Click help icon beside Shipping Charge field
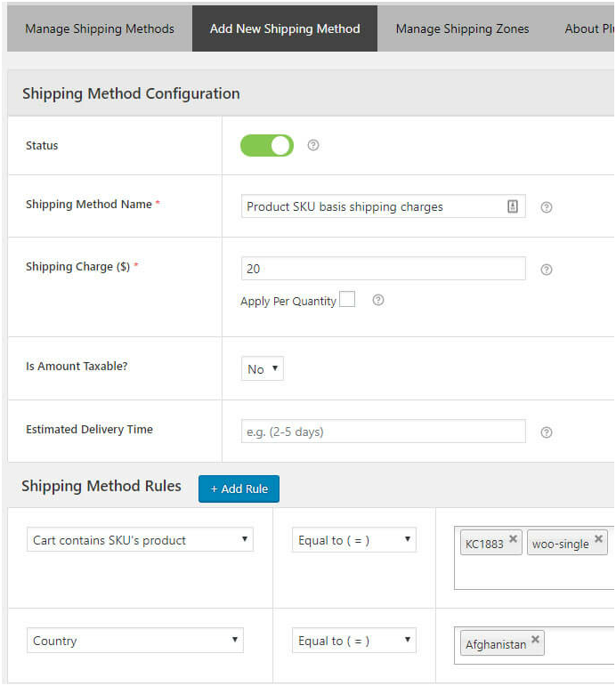Image resolution: width=616 pixels, height=686 pixels. [x=547, y=270]
